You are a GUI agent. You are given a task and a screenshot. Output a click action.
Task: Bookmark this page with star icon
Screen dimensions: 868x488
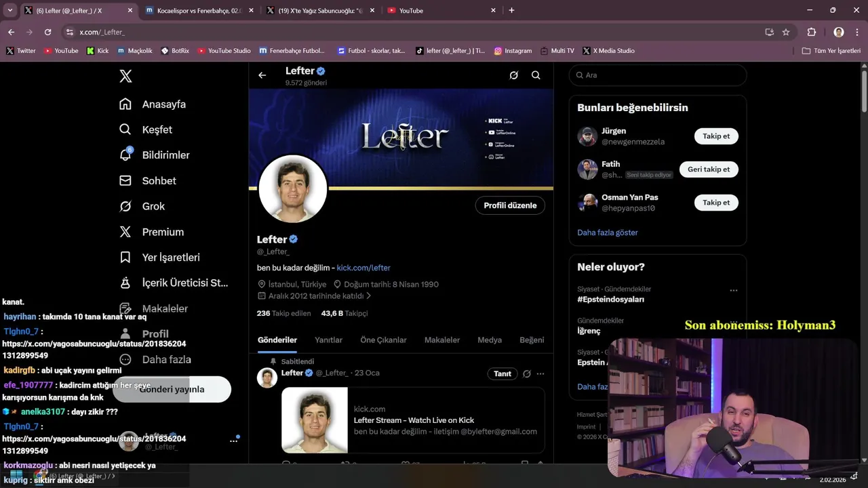786,32
